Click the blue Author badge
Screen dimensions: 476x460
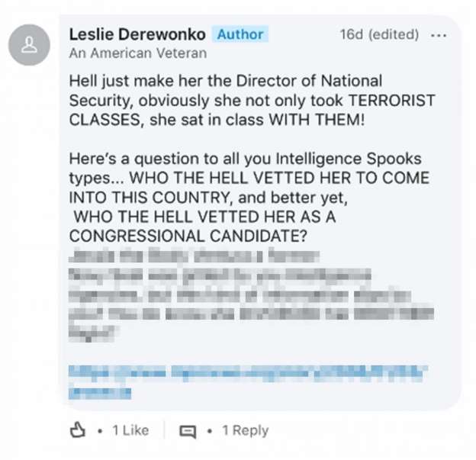tap(240, 35)
